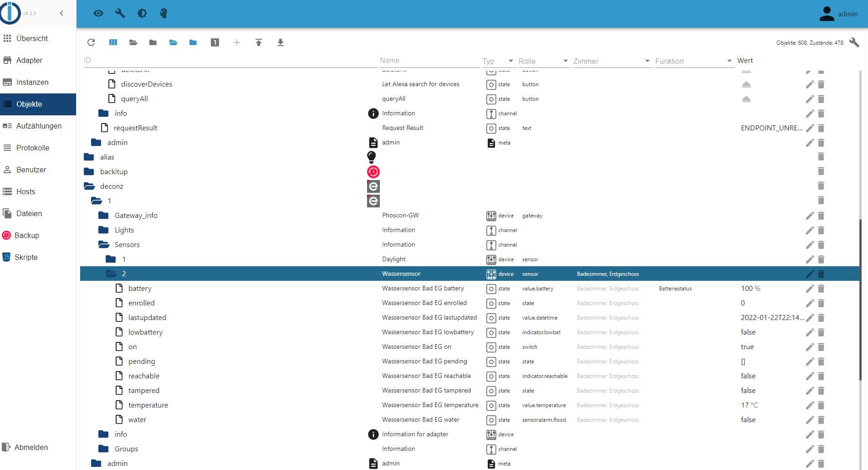The image size is (868, 470).
Task: Expand the Gateway_info folder
Action: (x=104, y=216)
